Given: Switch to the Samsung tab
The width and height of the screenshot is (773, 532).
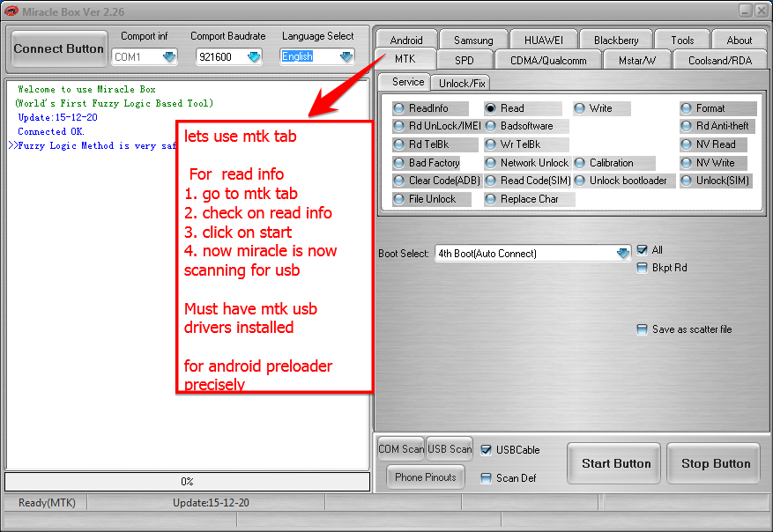Looking at the screenshot, I should (x=472, y=40).
